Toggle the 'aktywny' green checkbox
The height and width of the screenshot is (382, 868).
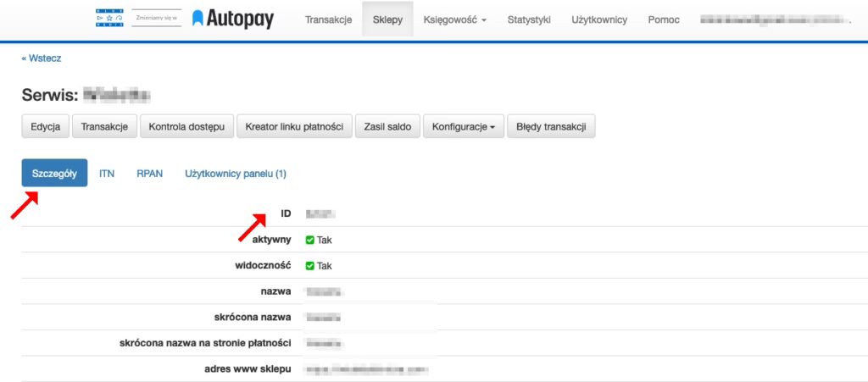click(310, 240)
